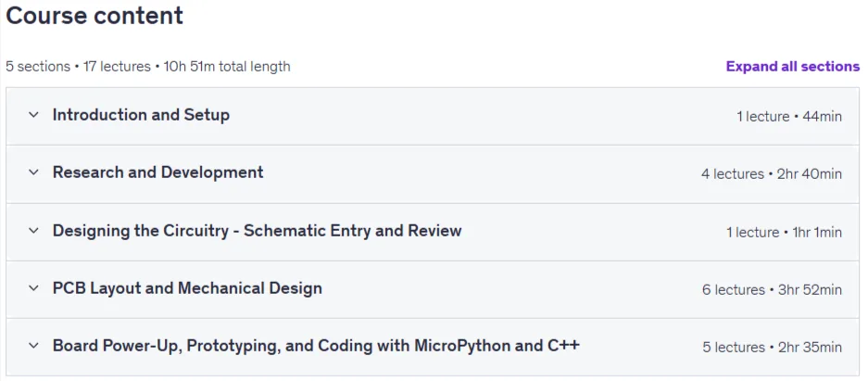Click chevron icon for Board Power-Up section
The image size is (868, 381).
tap(33, 346)
